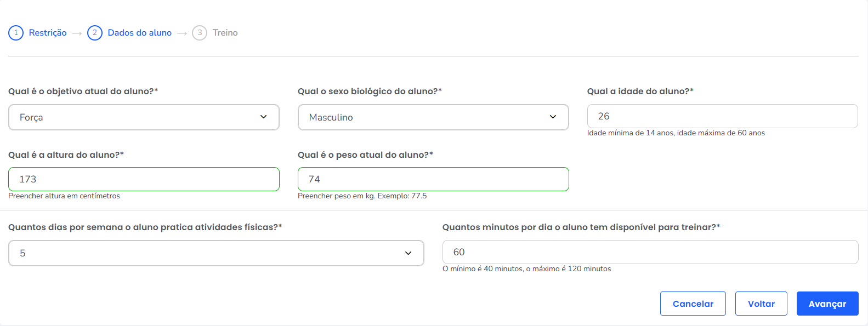Click the chevron arrow in Força dropdown
The image size is (868, 326).
click(263, 117)
